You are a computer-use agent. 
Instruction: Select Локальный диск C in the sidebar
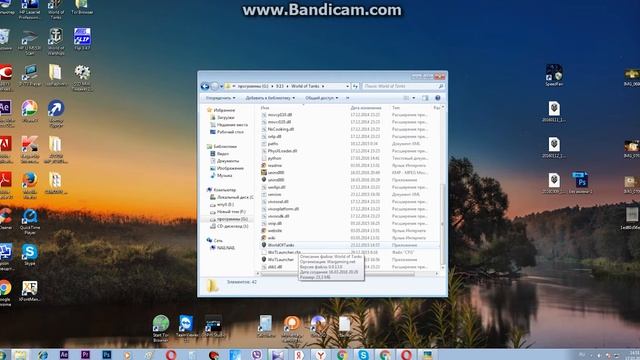pos(232,197)
